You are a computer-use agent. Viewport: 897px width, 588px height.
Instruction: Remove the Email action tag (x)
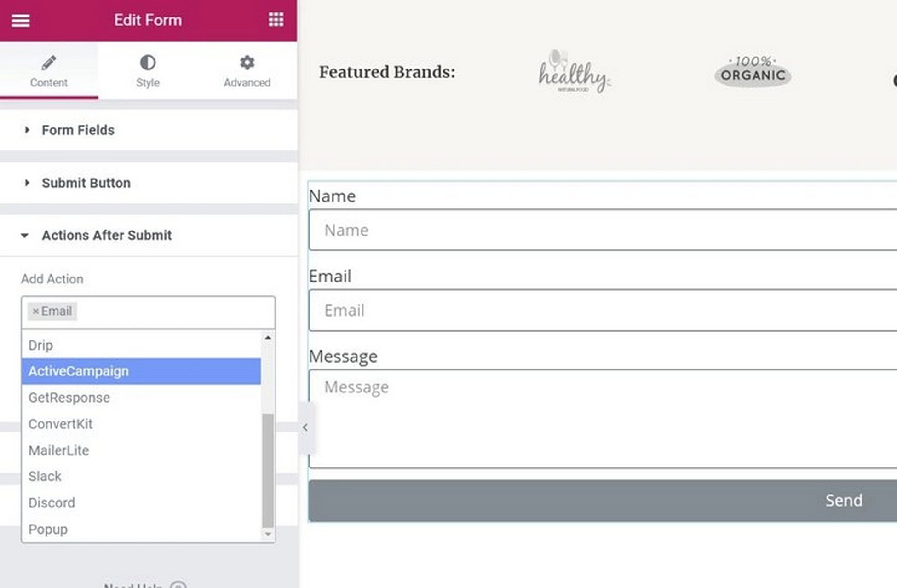[x=36, y=311]
